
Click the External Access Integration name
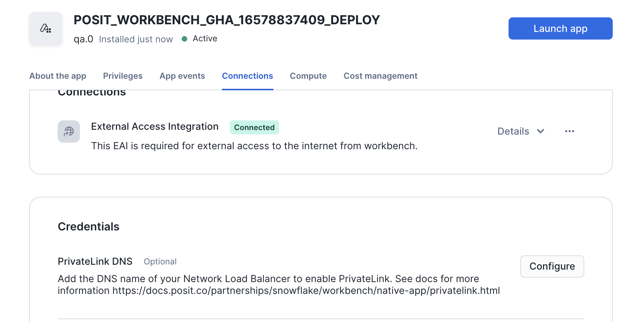click(x=155, y=127)
